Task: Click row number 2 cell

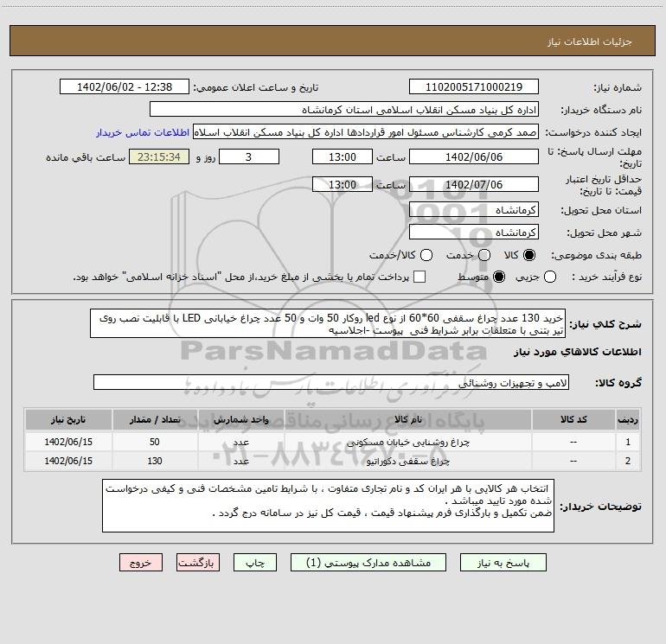Action: [628, 461]
